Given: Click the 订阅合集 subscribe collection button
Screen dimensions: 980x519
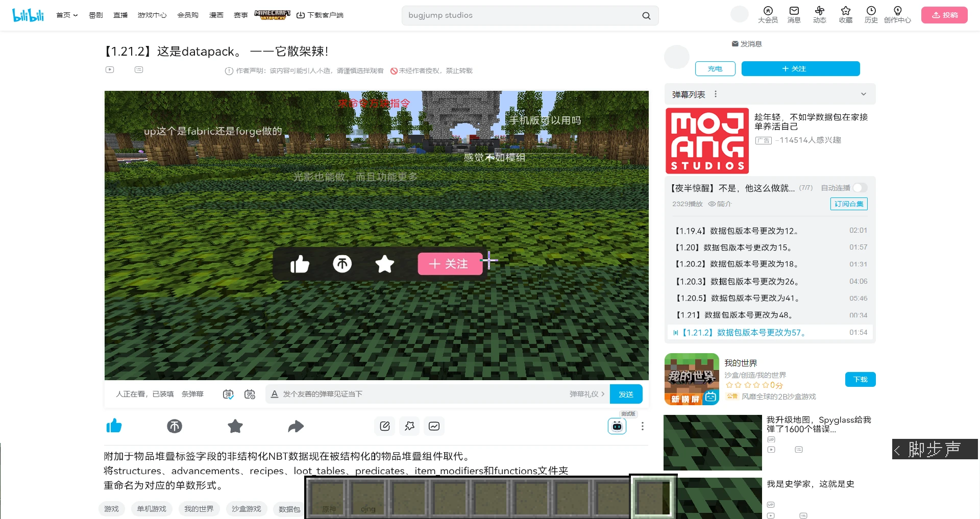Looking at the screenshot, I should pyautogui.click(x=849, y=204).
